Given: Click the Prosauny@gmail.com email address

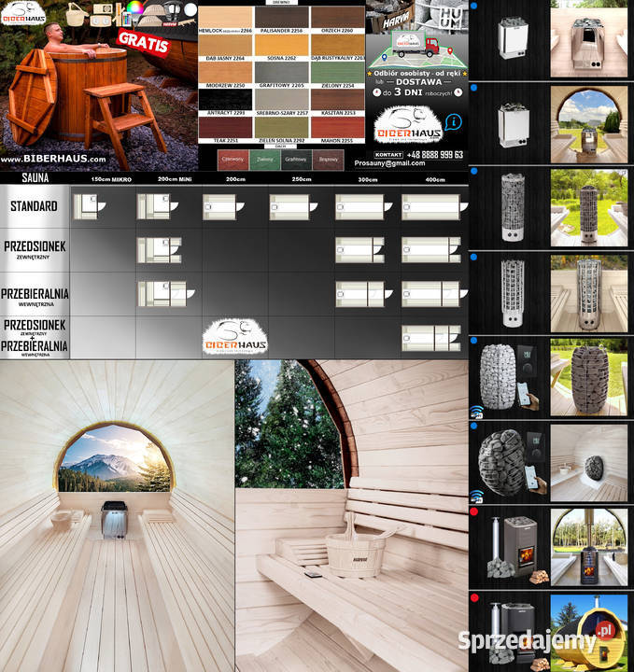Looking at the screenshot, I should (x=396, y=162).
